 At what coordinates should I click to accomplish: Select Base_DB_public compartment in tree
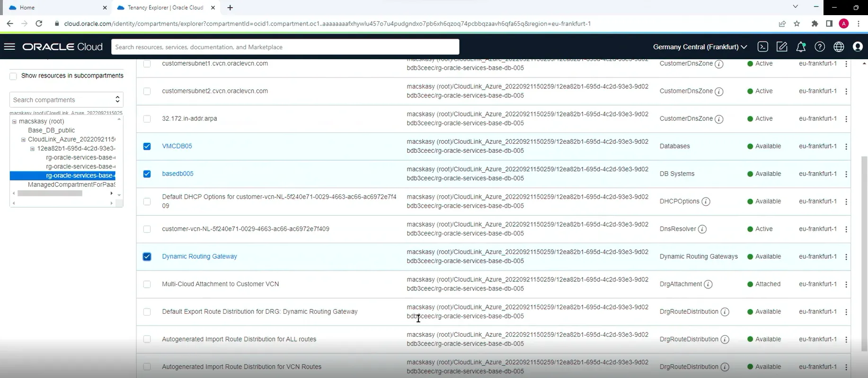coord(51,131)
